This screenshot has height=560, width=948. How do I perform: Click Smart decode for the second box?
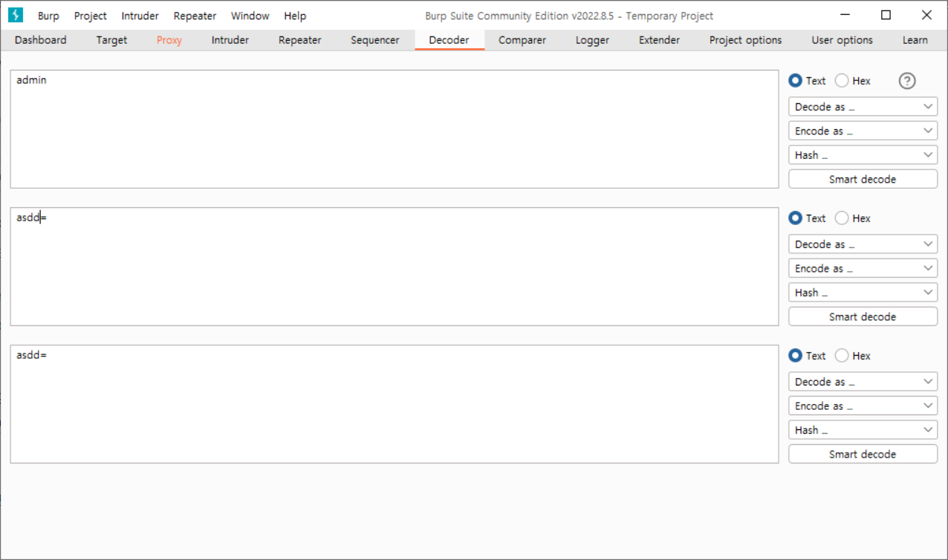[x=863, y=316]
